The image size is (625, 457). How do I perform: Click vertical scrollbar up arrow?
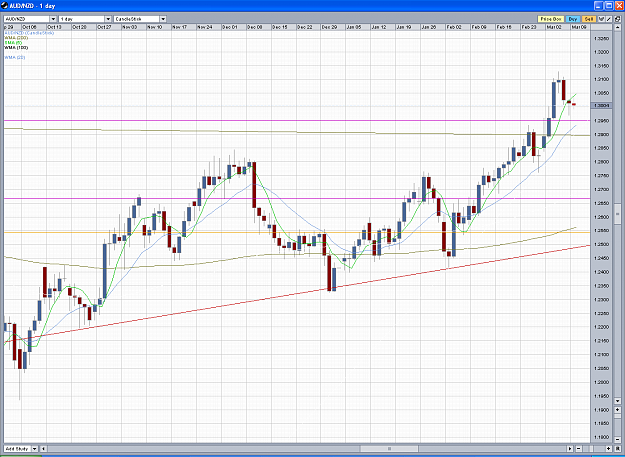tap(617, 27)
